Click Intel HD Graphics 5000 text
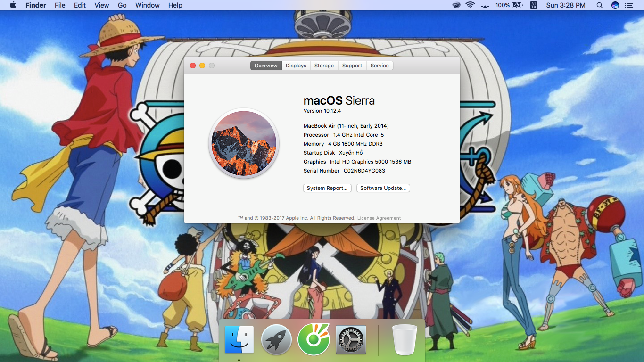644x362 pixels. [x=371, y=162]
